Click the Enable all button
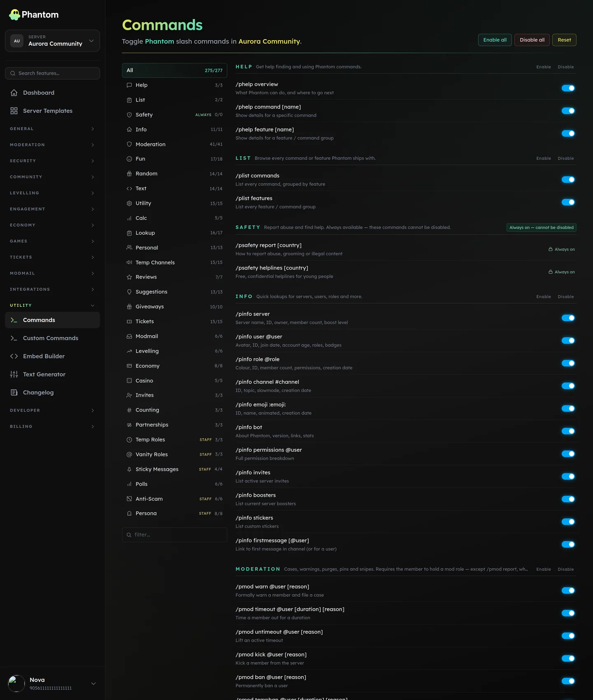 pyautogui.click(x=495, y=40)
